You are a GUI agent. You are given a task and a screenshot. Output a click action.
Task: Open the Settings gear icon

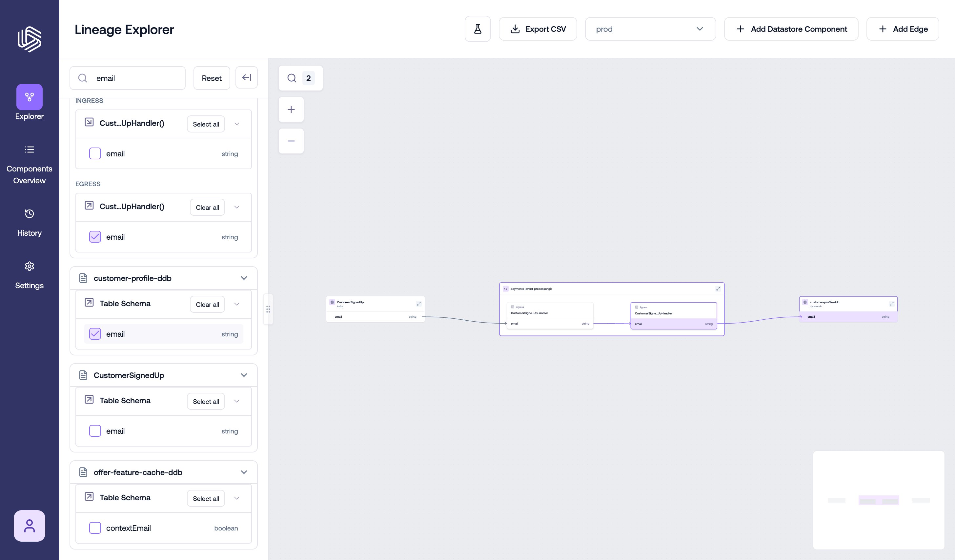[x=30, y=266]
